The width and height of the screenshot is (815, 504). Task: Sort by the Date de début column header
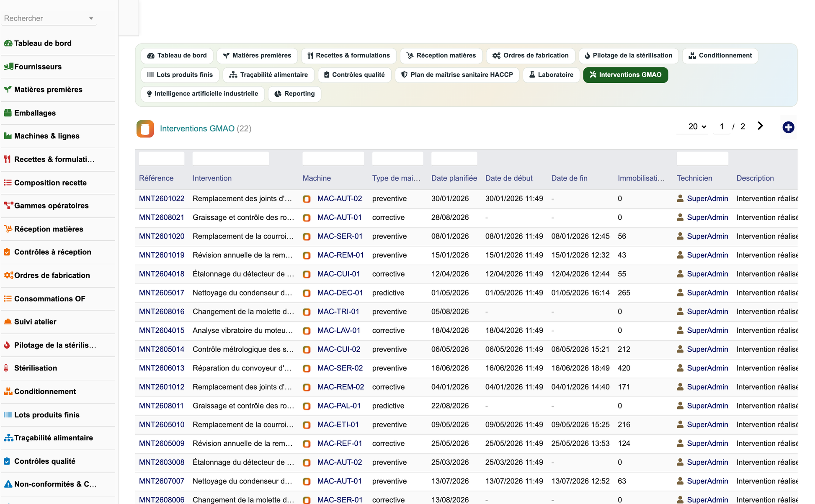[509, 178]
